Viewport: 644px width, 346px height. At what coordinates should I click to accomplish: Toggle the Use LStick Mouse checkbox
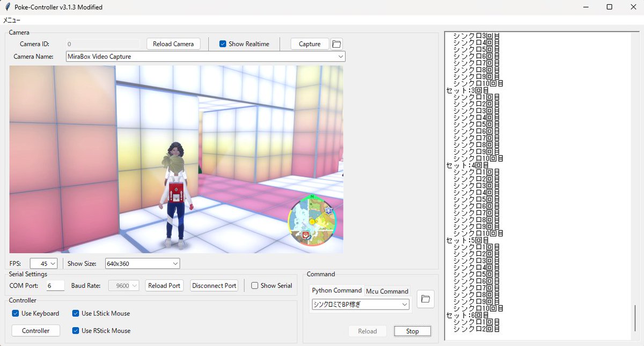point(76,313)
